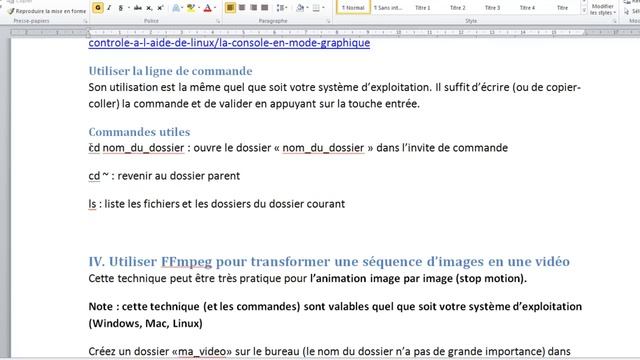Align text left
Viewport: 640px width, 360px height.
coord(230,8)
